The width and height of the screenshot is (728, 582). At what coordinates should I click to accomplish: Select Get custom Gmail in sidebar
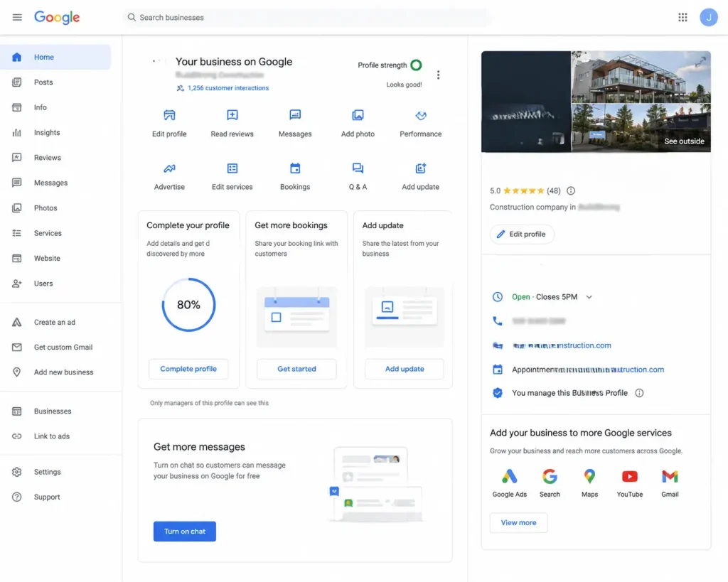(x=55, y=347)
